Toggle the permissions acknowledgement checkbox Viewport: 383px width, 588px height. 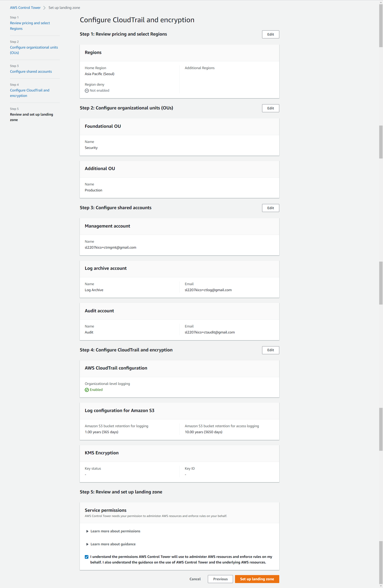coord(87,557)
